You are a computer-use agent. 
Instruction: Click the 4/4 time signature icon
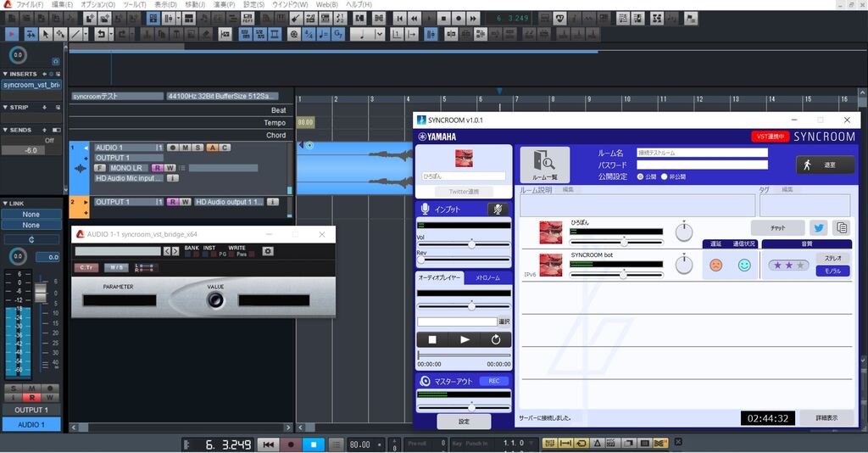309,34
